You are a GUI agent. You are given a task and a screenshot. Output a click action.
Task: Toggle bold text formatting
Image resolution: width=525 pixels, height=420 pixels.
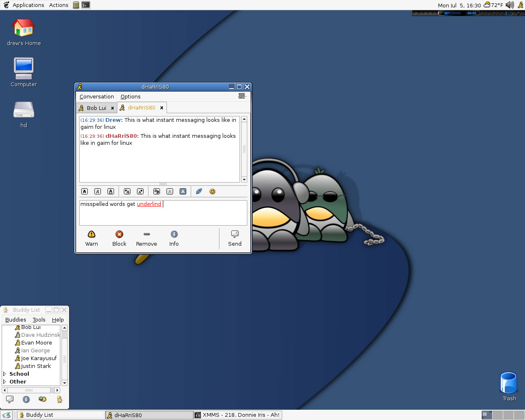coord(84,192)
